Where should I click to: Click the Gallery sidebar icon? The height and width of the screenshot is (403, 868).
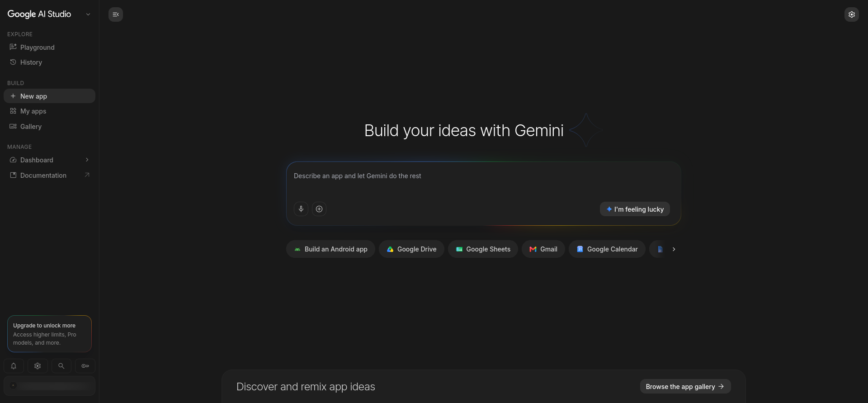13,126
